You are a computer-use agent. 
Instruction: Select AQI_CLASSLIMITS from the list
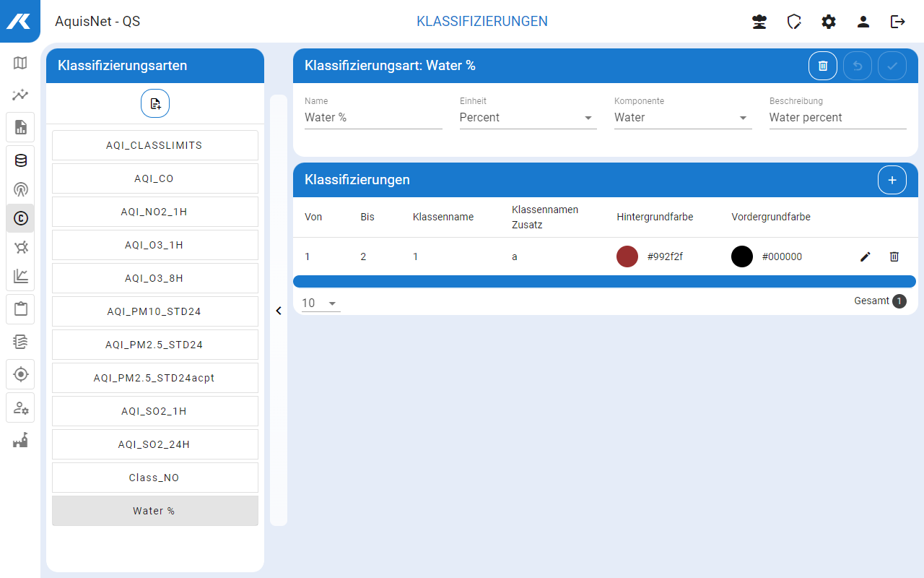click(154, 145)
